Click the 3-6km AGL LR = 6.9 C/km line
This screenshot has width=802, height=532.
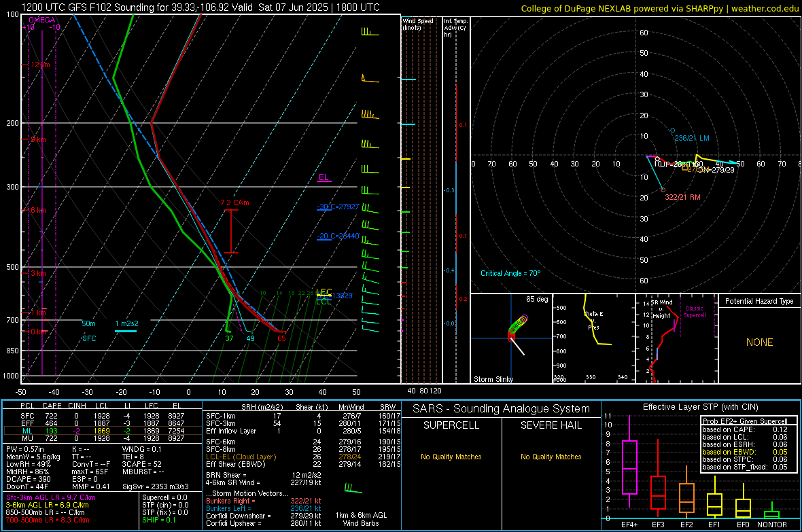(x=47, y=505)
